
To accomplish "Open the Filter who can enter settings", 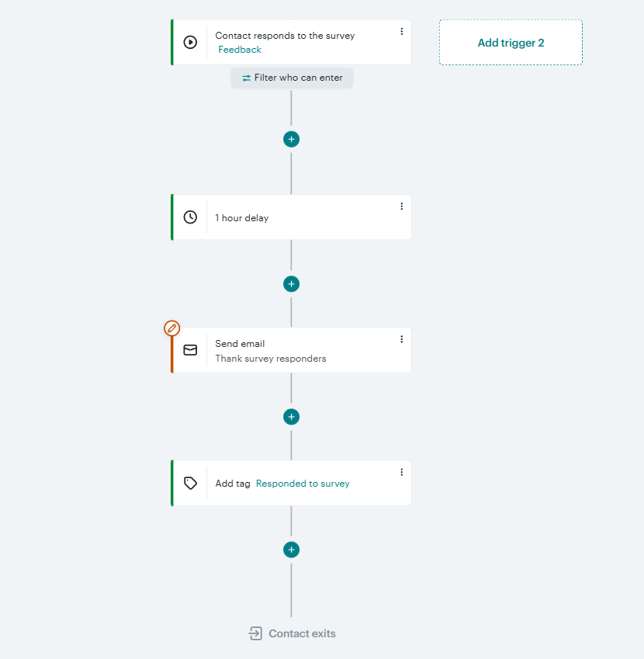I will tap(291, 78).
